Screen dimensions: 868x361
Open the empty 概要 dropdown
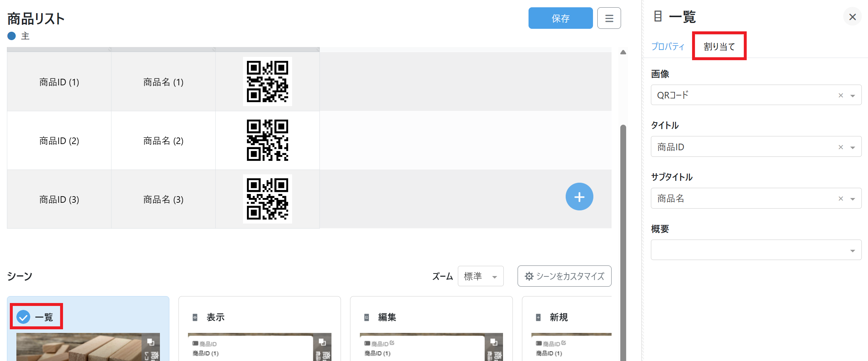click(756, 250)
